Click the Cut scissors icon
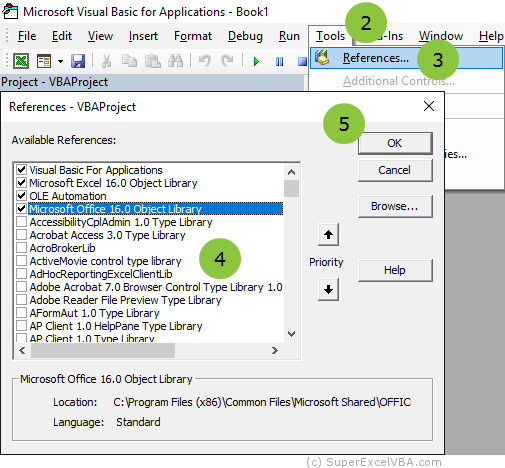The image size is (505, 468). (106, 61)
